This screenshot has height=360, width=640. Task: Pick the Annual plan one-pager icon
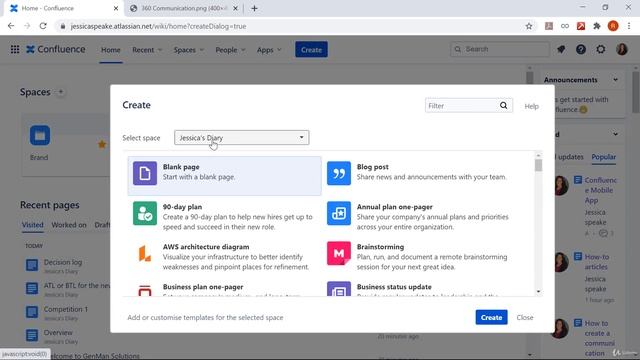click(339, 213)
